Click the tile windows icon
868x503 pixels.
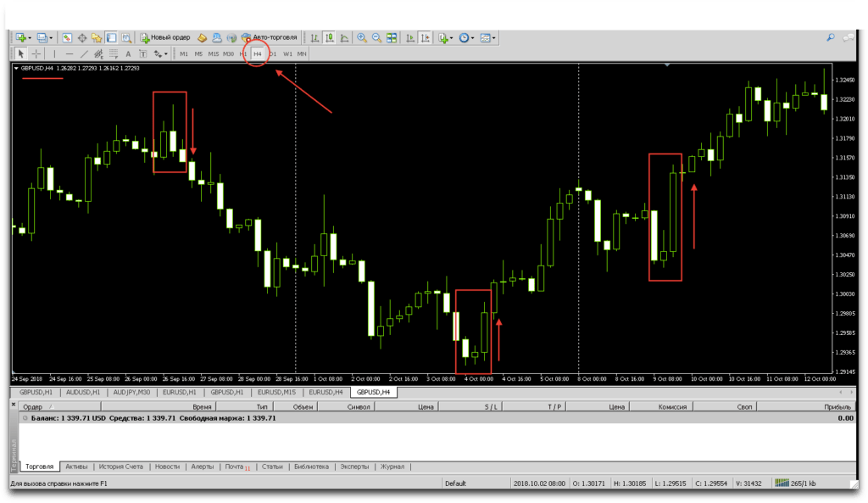391,38
